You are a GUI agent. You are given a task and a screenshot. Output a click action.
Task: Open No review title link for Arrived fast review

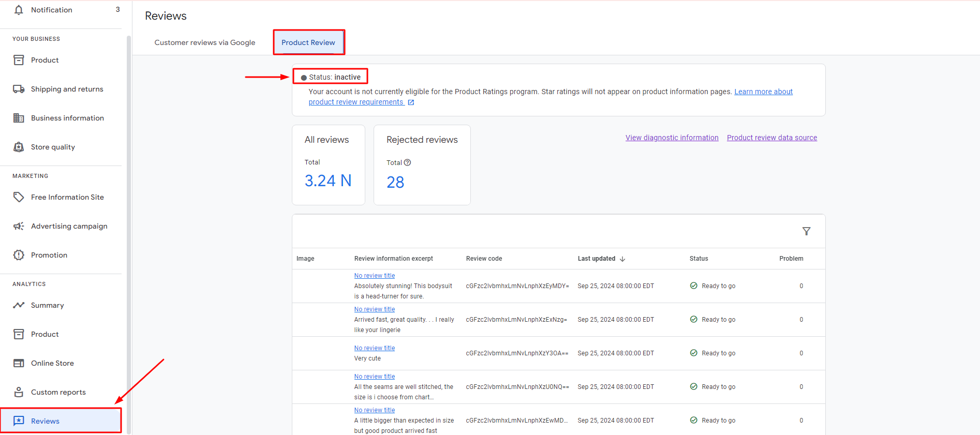click(375, 309)
